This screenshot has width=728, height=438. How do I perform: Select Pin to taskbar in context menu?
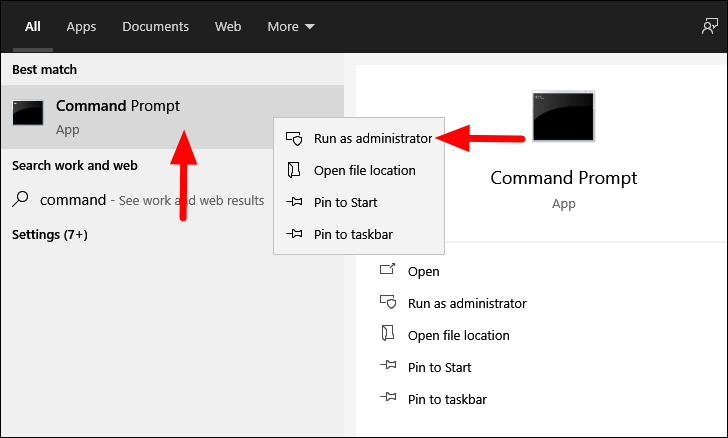(359, 235)
